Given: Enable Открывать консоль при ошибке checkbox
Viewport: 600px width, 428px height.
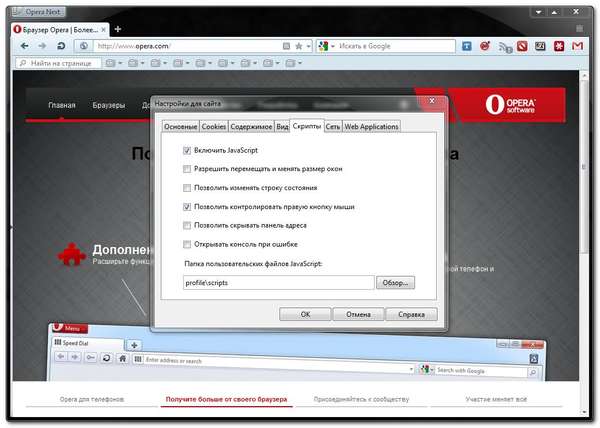Looking at the screenshot, I should (187, 243).
